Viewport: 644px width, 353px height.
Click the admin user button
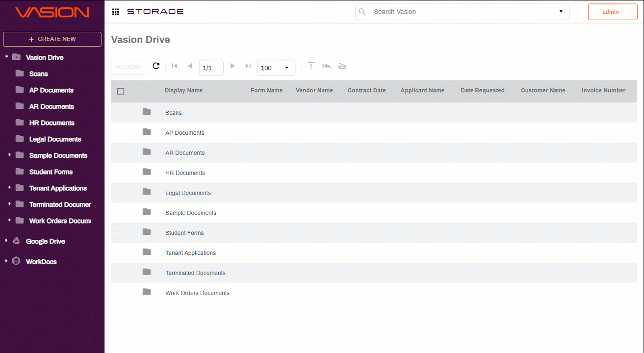[x=613, y=12]
